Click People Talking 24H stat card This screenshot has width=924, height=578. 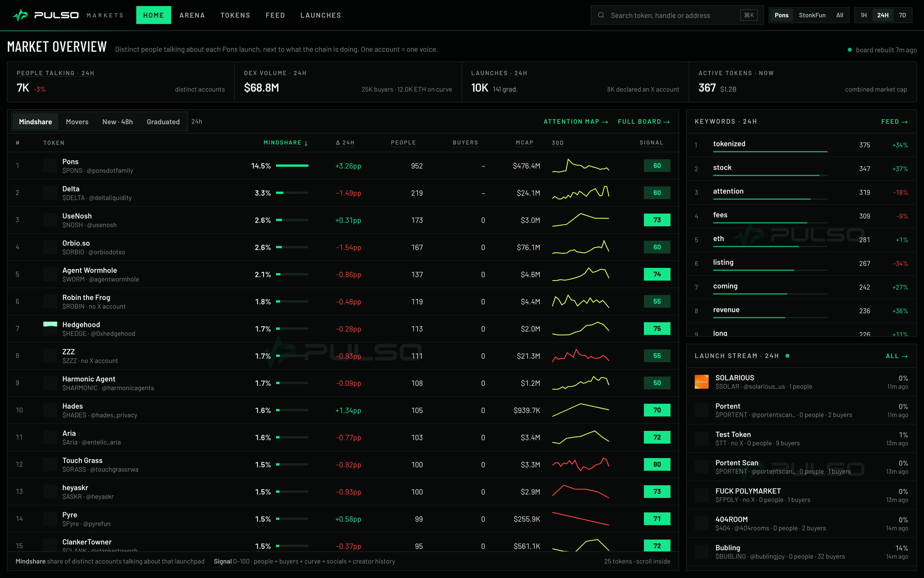(121, 82)
